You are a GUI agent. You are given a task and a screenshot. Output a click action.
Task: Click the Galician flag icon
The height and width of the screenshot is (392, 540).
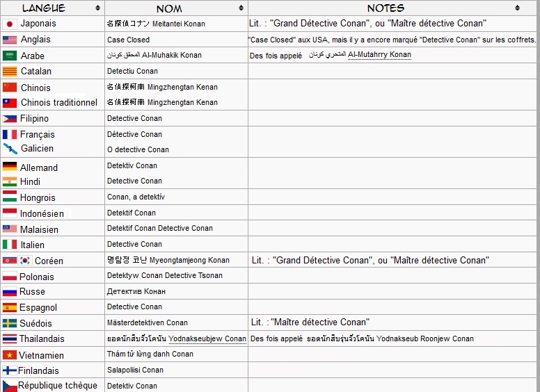coord(10,149)
